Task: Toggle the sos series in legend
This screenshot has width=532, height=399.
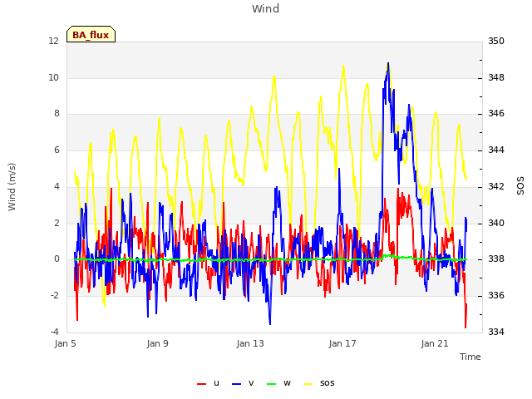Action: 318,383
